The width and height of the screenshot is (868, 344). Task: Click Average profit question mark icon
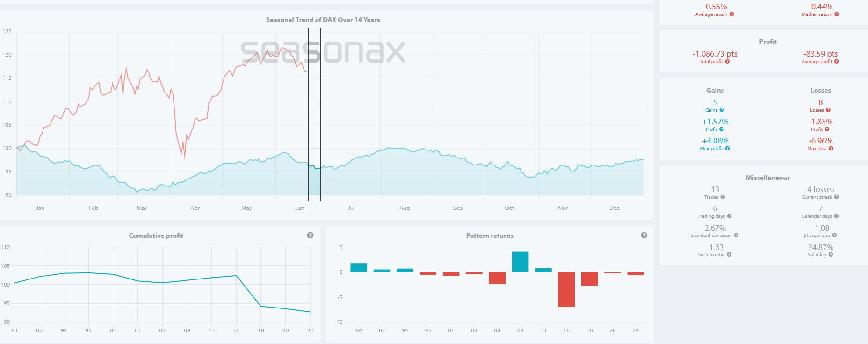click(836, 62)
